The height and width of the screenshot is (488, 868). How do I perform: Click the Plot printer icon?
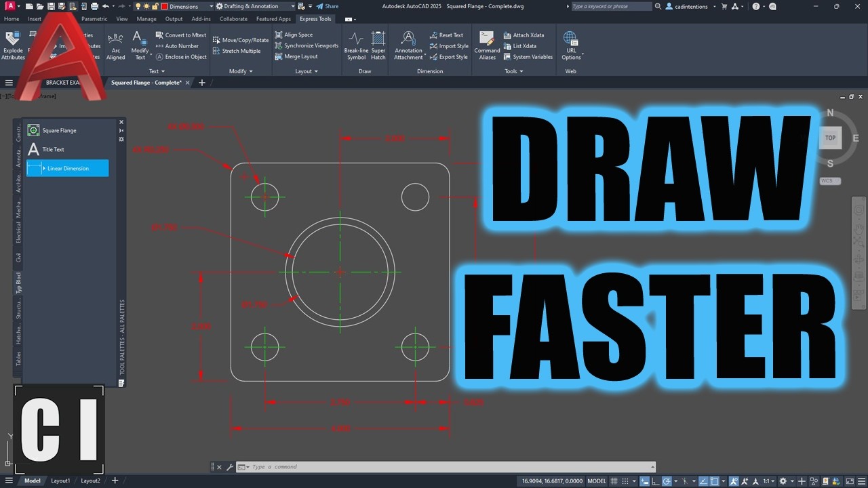tap(94, 6)
